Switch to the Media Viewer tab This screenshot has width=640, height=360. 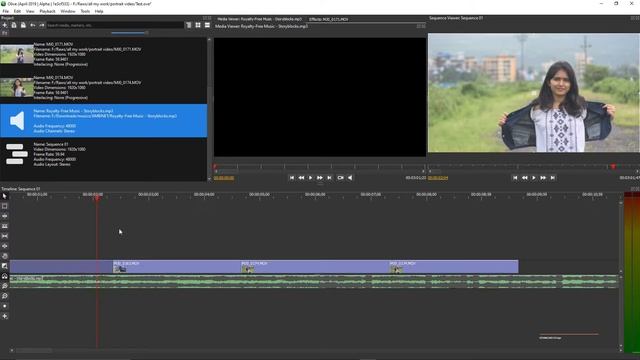pyautogui.click(x=260, y=19)
